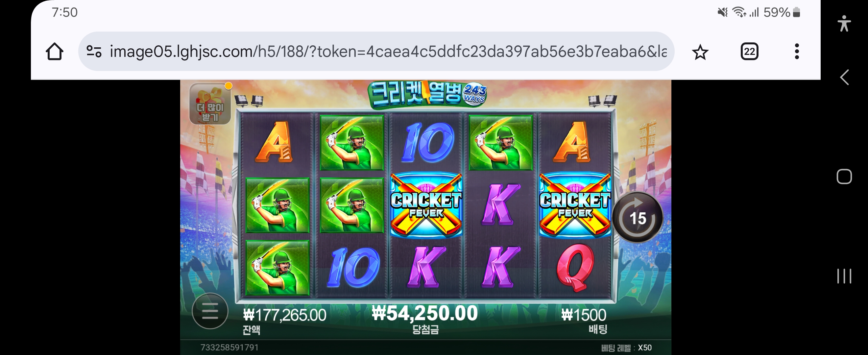Image resolution: width=868 pixels, height=355 pixels.
Task: Tap the Android back navigation arrow
Action: tap(844, 78)
